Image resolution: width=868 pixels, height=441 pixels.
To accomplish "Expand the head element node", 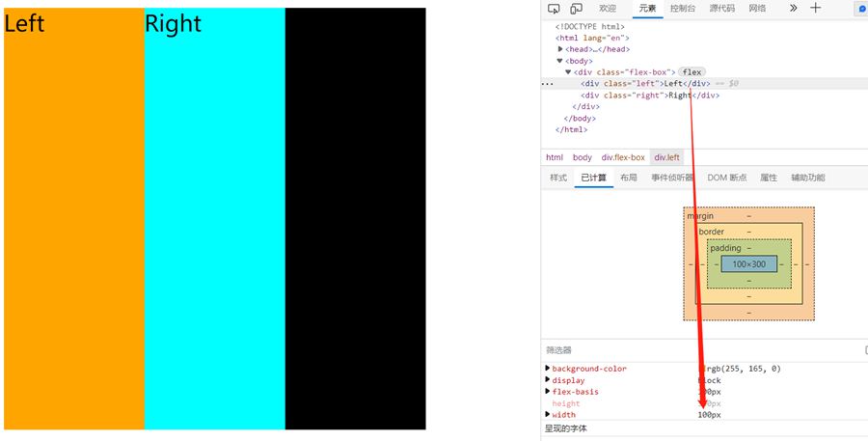I will 560,49.
